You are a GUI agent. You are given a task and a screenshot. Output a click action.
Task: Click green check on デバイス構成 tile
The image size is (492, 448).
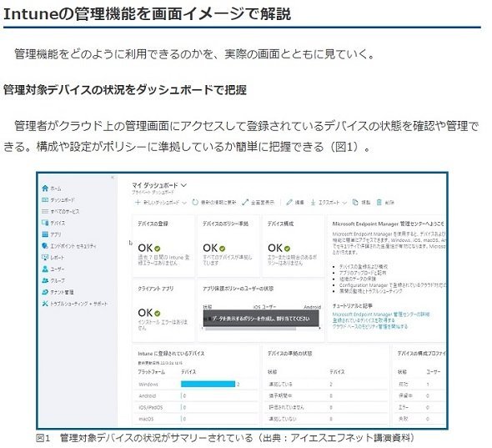287,249
